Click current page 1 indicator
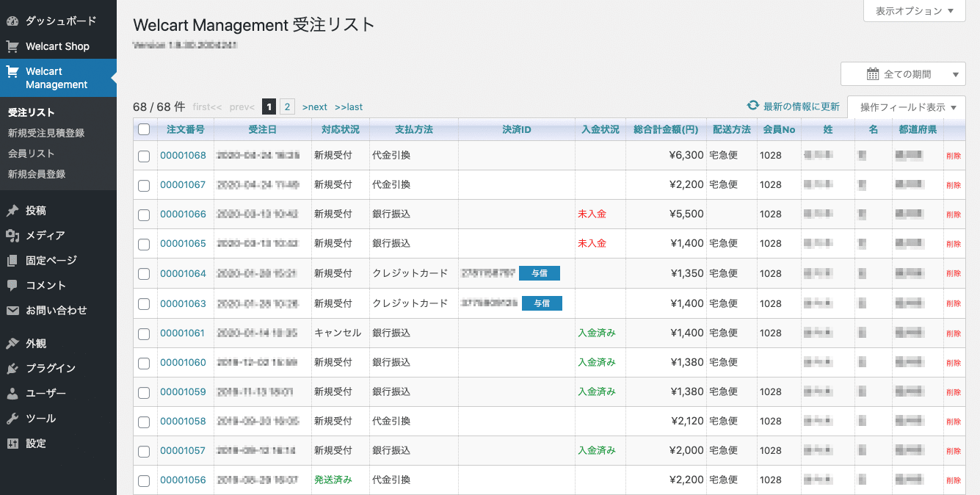Image resolution: width=980 pixels, height=495 pixels. point(269,107)
